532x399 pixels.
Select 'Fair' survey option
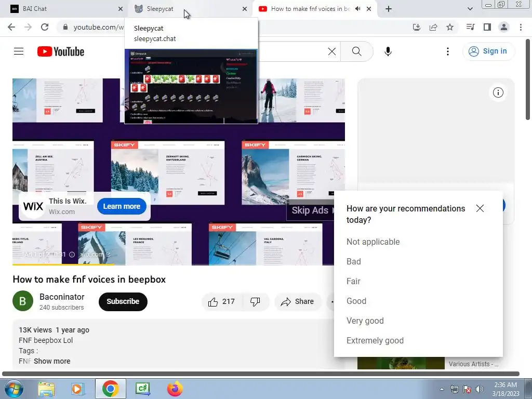pos(353,281)
